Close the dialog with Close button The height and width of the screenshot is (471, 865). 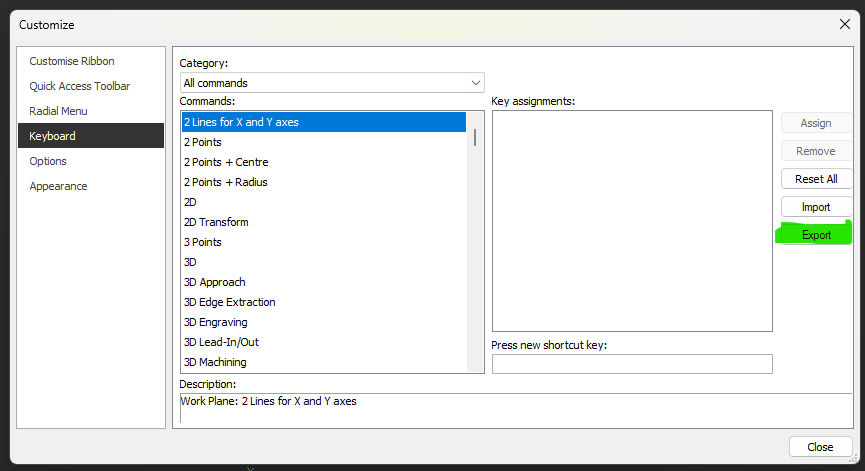tap(820, 447)
